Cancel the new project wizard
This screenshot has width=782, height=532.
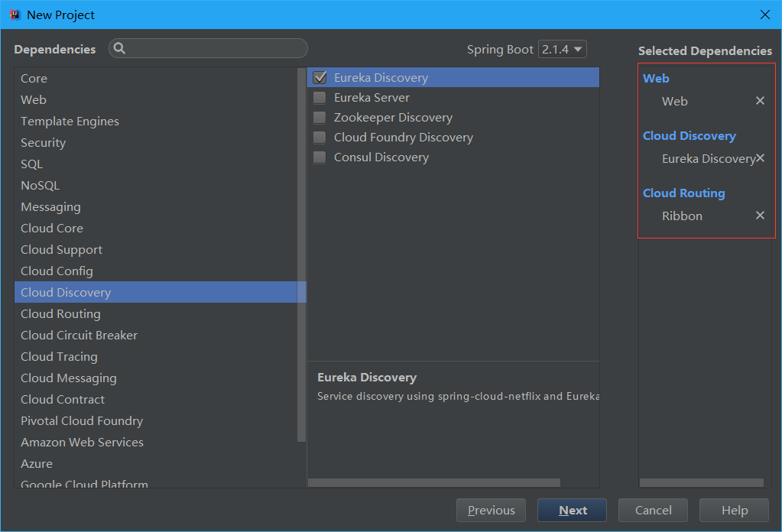coord(653,510)
